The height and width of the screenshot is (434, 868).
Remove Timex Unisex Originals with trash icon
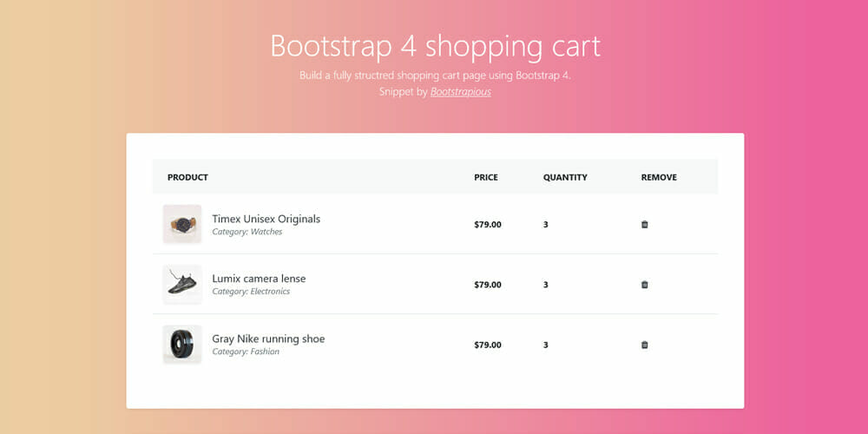coord(644,225)
